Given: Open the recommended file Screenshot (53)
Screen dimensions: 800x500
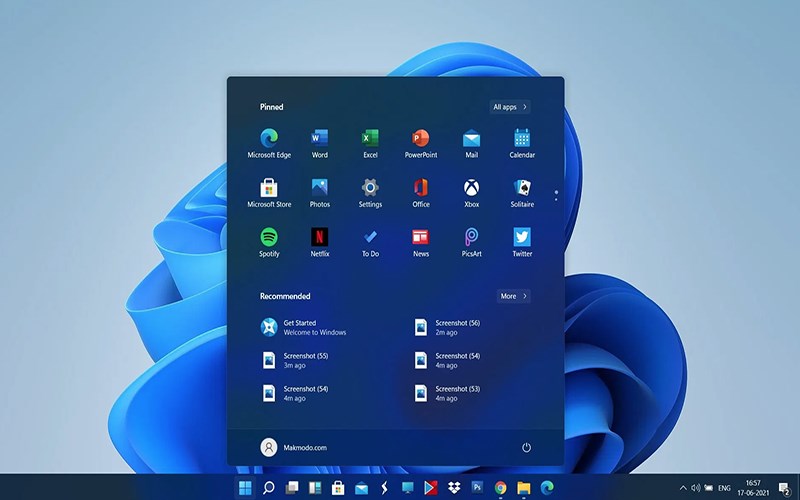Looking at the screenshot, I should 447,393.
